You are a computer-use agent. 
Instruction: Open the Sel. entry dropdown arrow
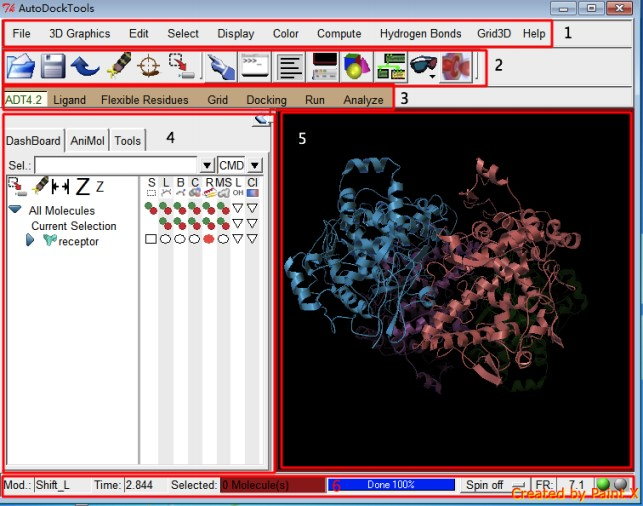point(207,166)
